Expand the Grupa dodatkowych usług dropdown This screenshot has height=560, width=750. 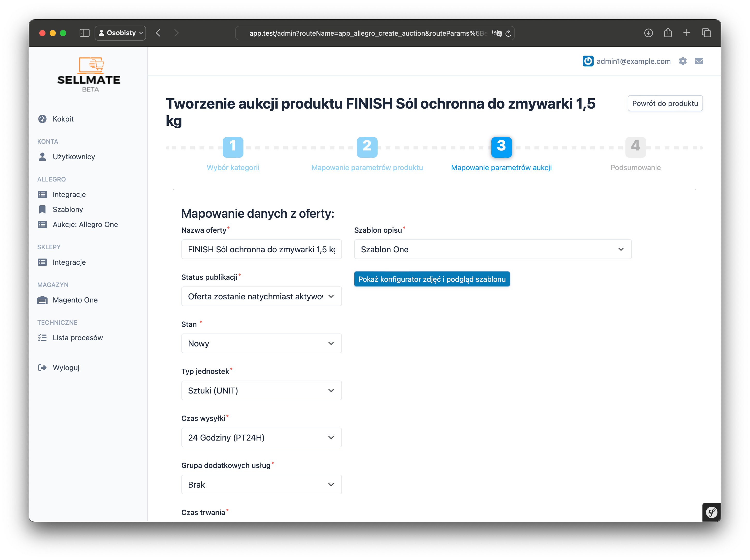[261, 485]
